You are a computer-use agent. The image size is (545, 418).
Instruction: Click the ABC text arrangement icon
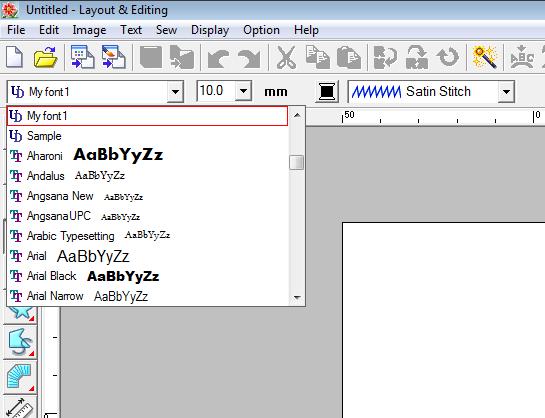click(521, 57)
